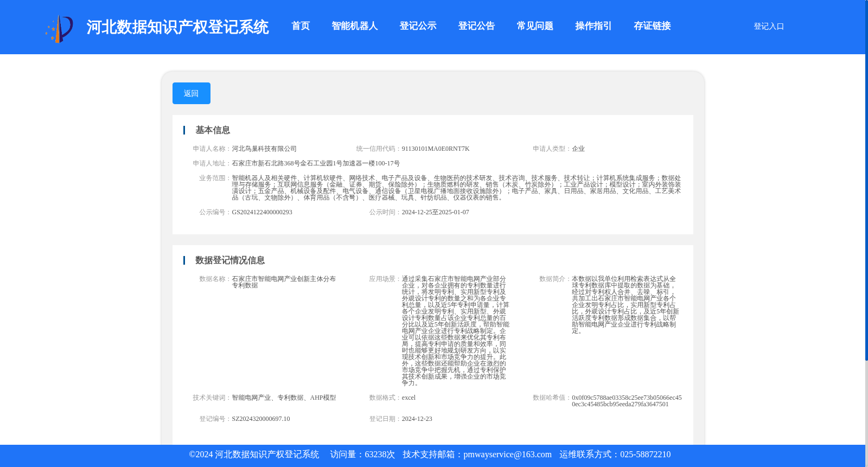The image size is (868, 467).
Task: Select publicity number GS2024122400000293
Action: click(x=262, y=212)
